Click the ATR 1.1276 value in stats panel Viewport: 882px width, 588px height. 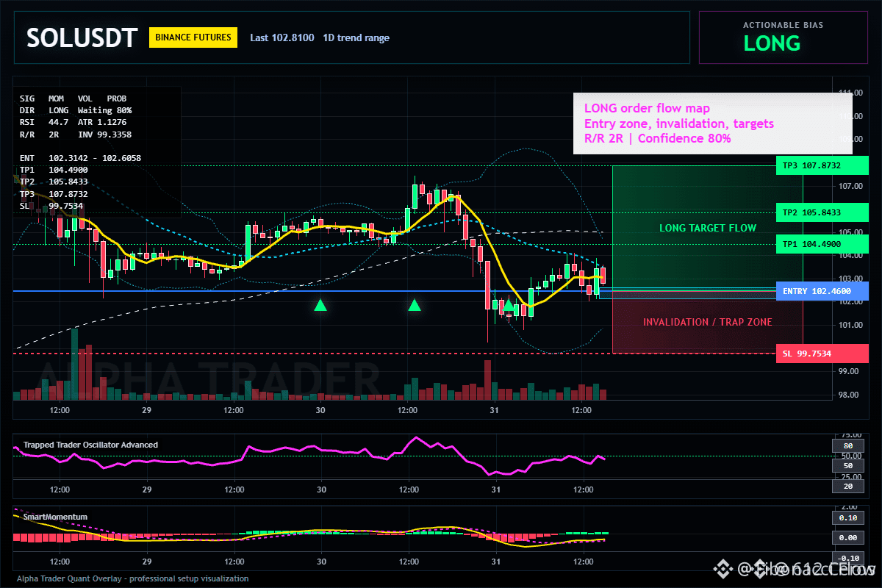click(x=102, y=122)
